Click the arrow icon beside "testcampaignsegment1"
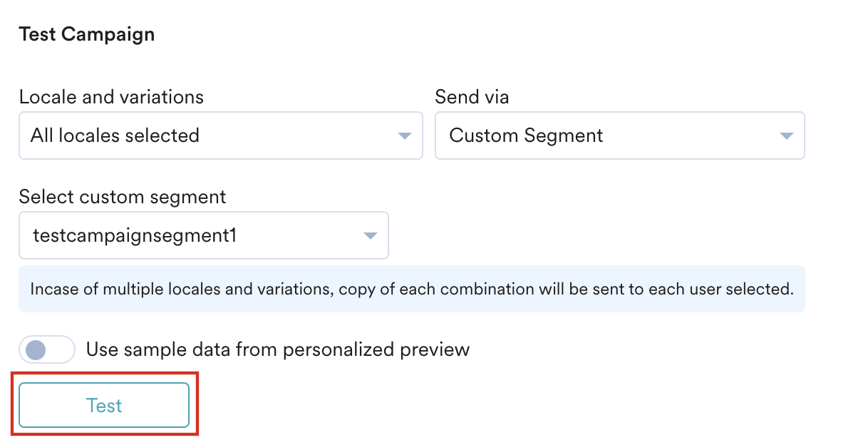 [370, 235]
